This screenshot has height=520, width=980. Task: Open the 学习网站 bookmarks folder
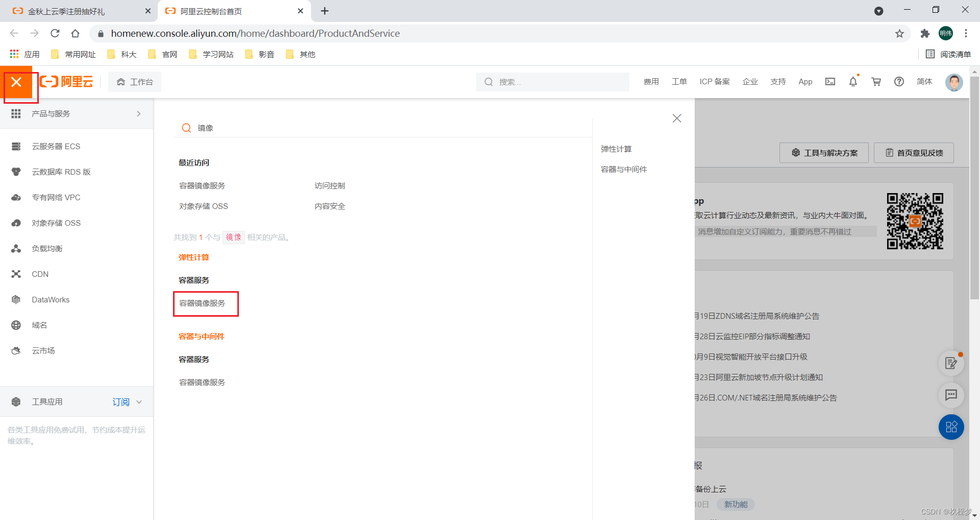tap(211, 54)
